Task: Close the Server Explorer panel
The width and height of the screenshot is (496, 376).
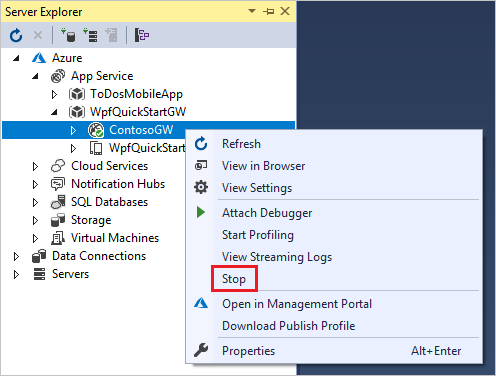Action: [285, 11]
